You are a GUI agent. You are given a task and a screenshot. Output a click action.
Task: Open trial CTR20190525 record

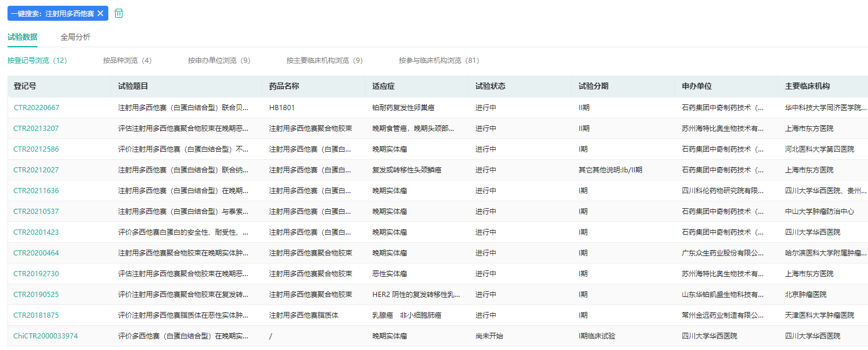[36, 295]
